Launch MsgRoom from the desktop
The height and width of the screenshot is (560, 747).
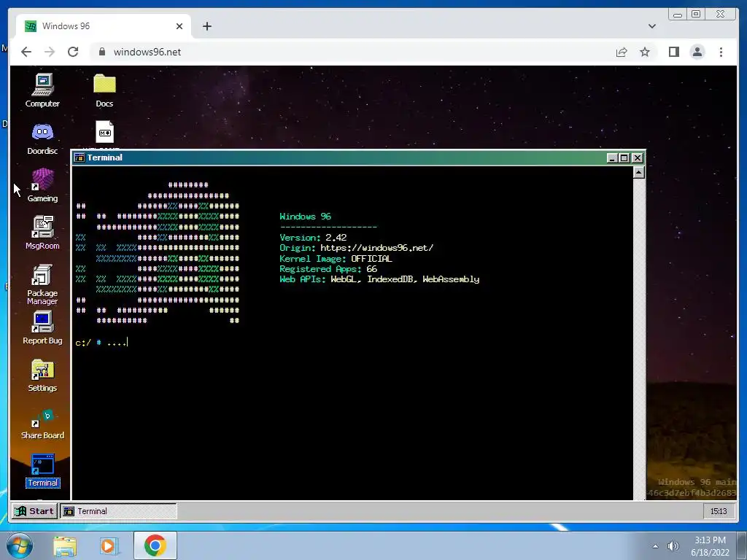click(42, 233)
